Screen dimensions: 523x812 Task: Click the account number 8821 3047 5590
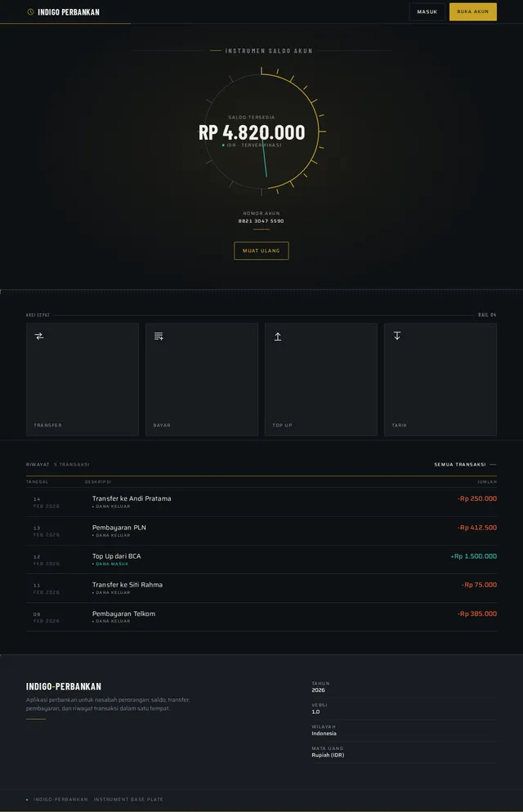pyautogui.click(x=261, y=221)
